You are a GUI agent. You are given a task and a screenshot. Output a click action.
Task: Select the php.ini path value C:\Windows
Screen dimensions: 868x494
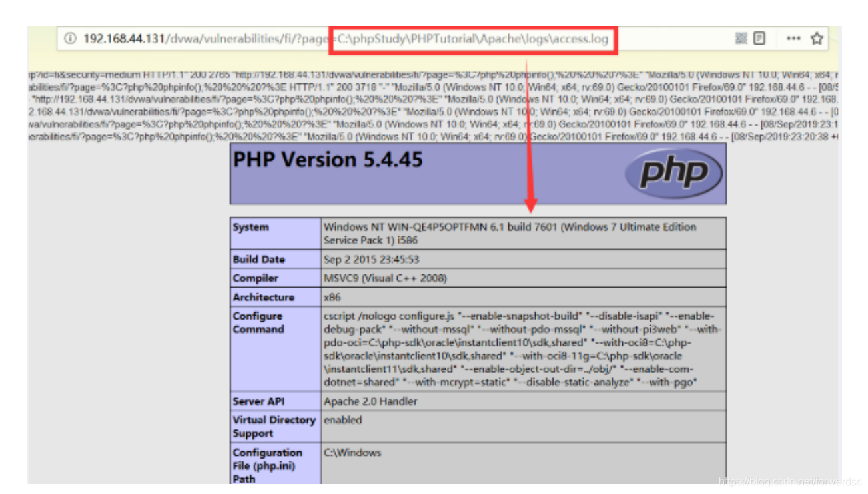352,453
